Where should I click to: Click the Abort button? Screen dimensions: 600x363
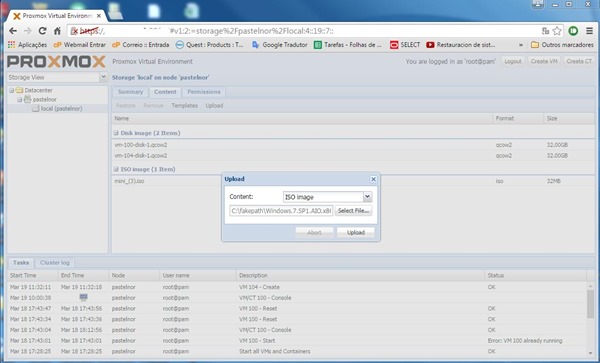click(x=314, y=233)
